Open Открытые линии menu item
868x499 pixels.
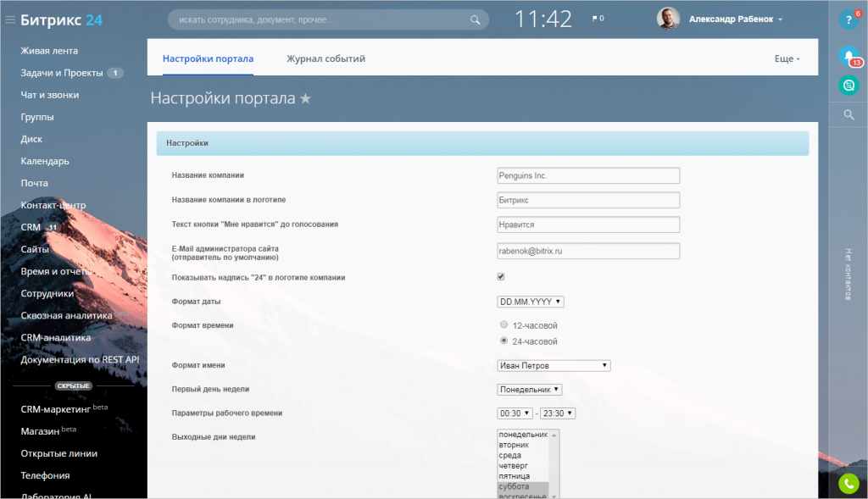coord(58,453)
